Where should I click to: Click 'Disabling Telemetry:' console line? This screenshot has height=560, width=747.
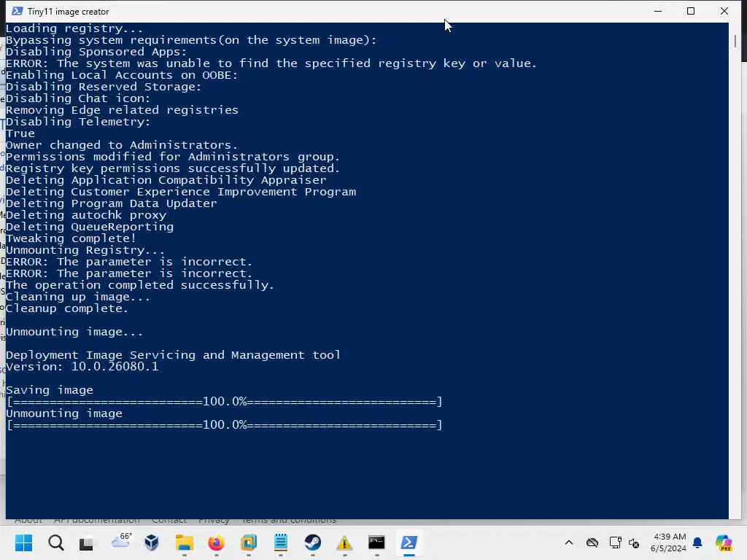[x=77, y=122]
